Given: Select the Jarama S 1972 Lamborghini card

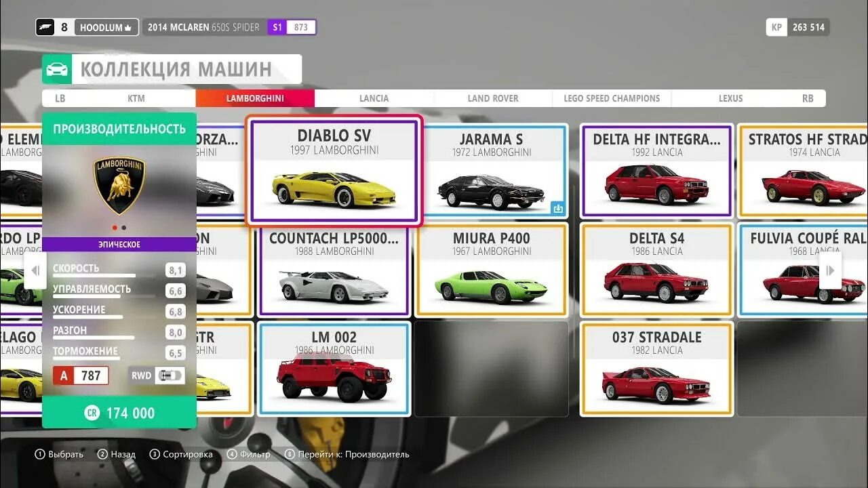Looking at the screenshot, I should coord(492,170).
